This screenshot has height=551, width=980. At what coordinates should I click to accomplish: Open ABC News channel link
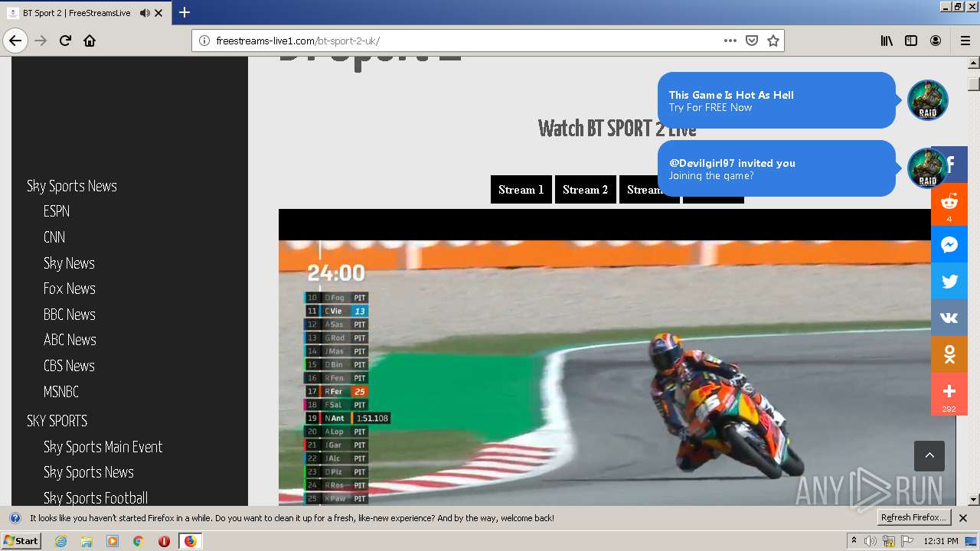coord(70,340)
